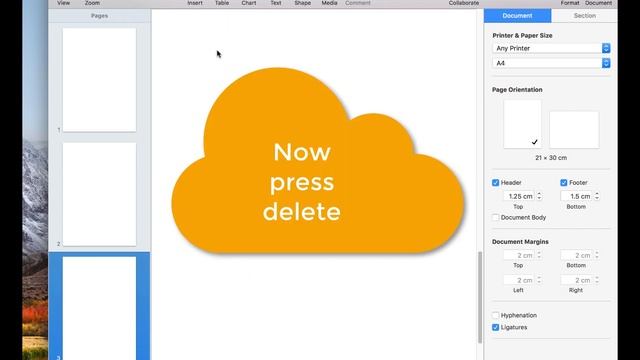Viewport: 640px width, 360px height.
Task: Click the Media toolbar item
Action: [329, 3]
